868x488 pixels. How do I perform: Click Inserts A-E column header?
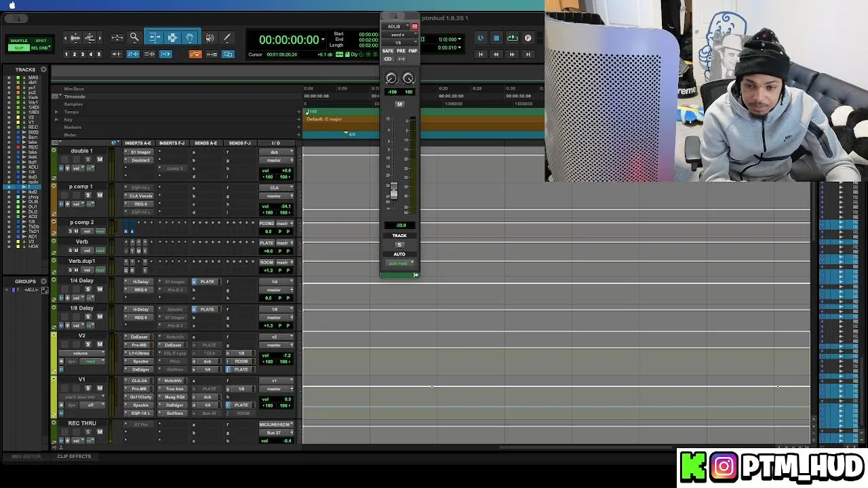click(138, 143)
